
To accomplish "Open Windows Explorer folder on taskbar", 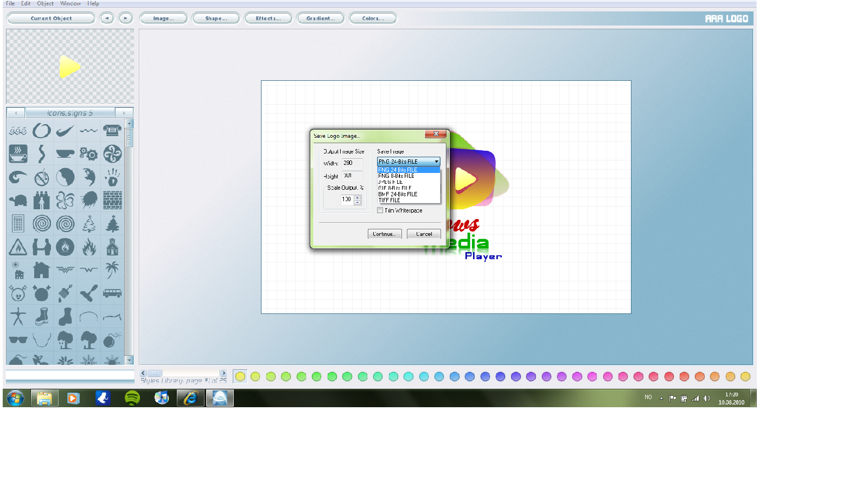I will click(x=44, y=398).
